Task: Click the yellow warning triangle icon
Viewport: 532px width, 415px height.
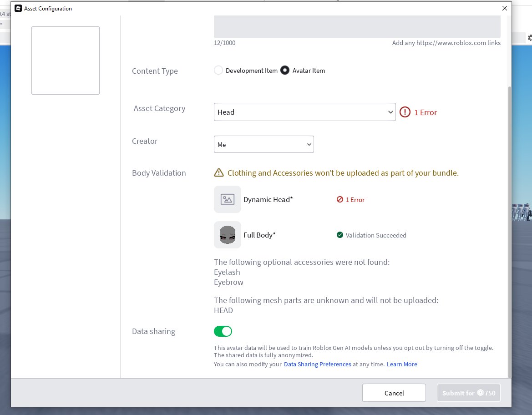Action: coord(219,173)
